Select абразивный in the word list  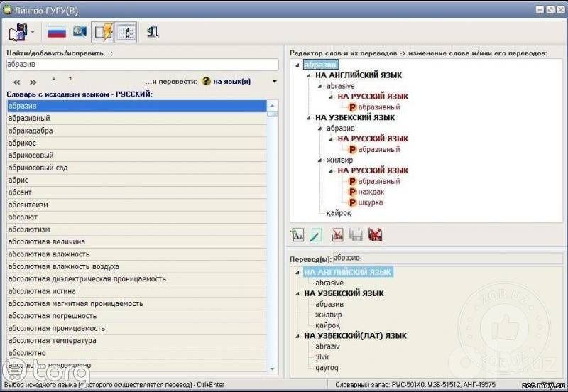(x=137, y=119)
